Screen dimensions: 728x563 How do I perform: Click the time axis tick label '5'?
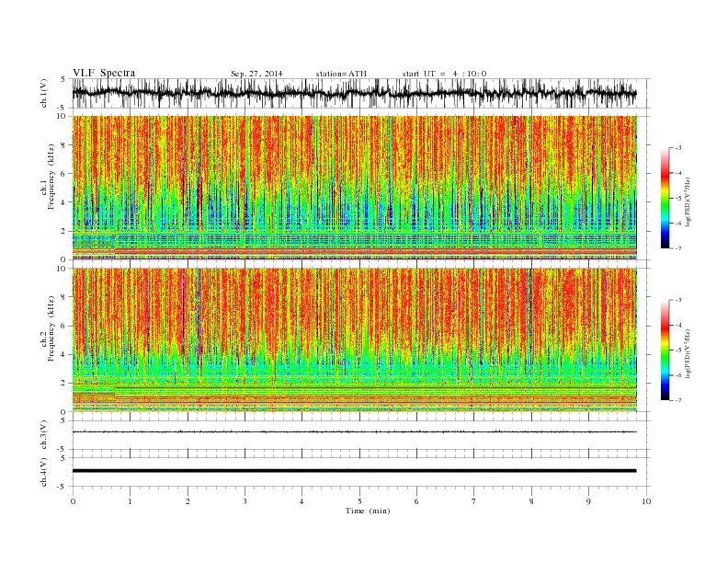359,501
